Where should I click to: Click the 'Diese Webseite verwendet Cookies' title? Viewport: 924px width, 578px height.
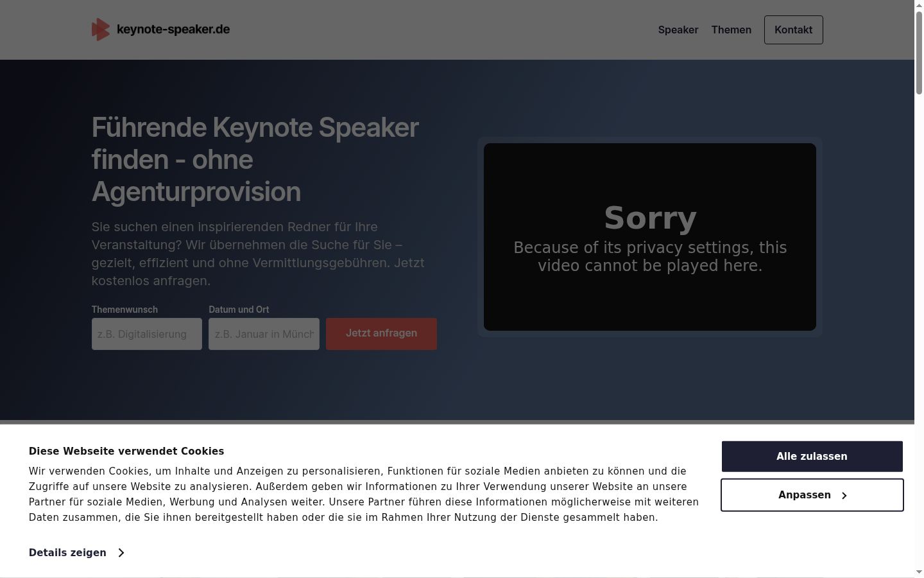tap(126, 451)
